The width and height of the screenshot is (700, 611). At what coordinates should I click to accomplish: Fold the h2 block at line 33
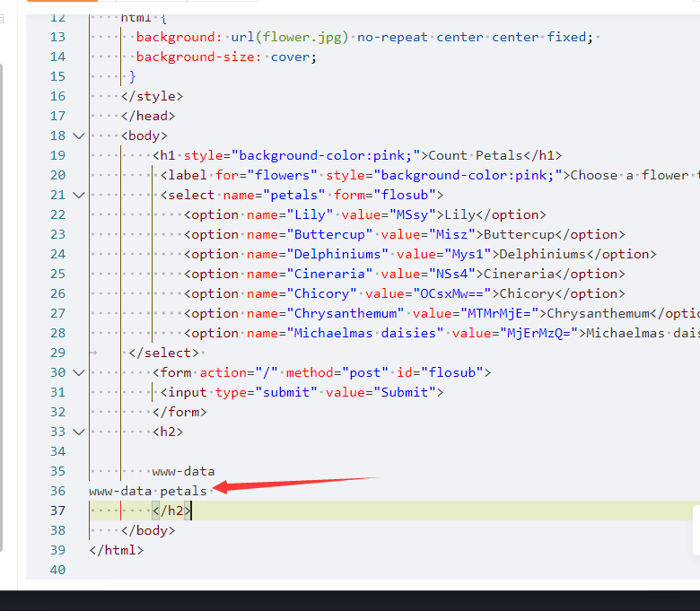coord(78,432)
